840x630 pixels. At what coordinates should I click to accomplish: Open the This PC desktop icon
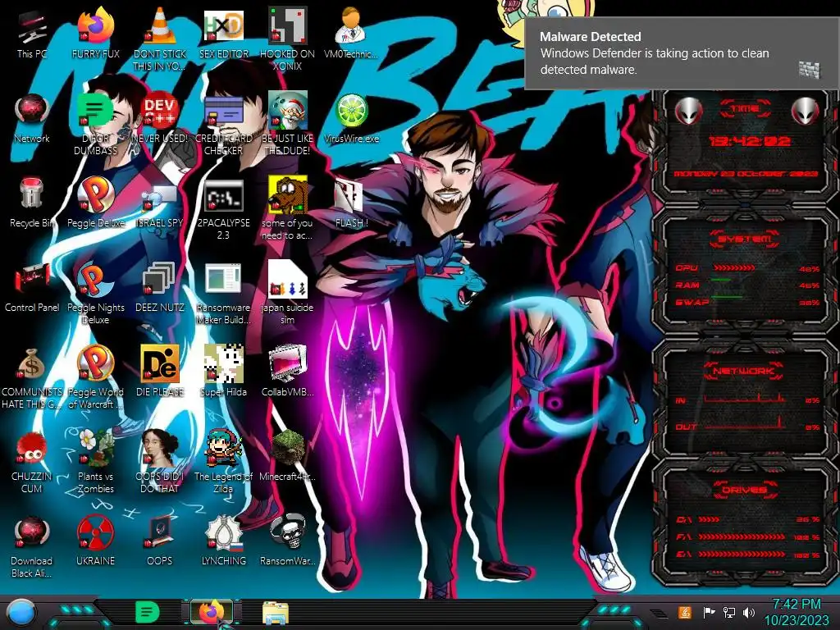click(32, 33)
